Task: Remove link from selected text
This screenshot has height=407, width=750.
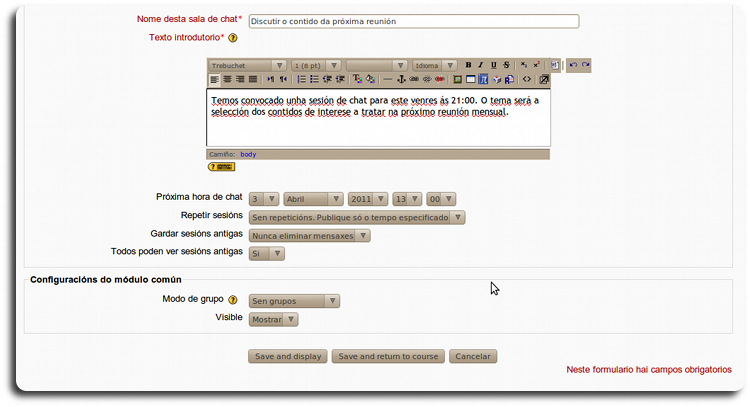Action: (427, 79)
